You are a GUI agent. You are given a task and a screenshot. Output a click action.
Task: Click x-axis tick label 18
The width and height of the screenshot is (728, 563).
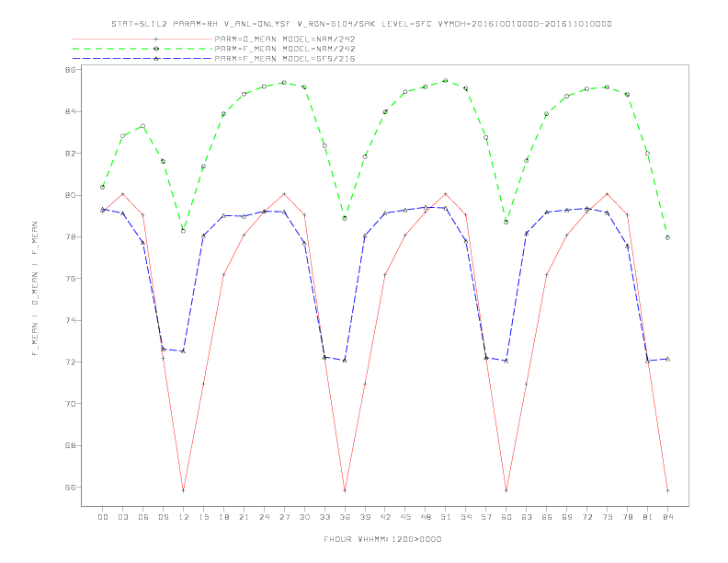(x=223, y=517)
